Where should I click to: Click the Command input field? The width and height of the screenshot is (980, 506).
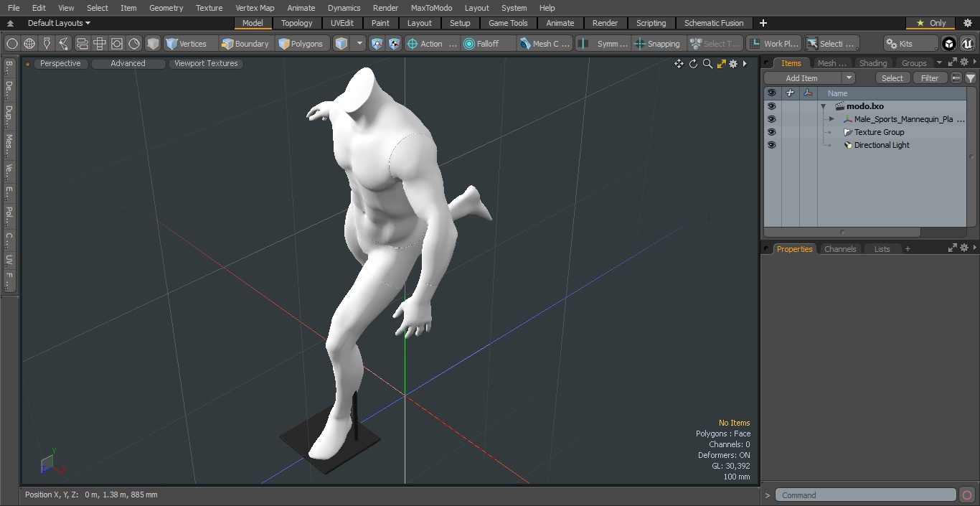point(866,495)
